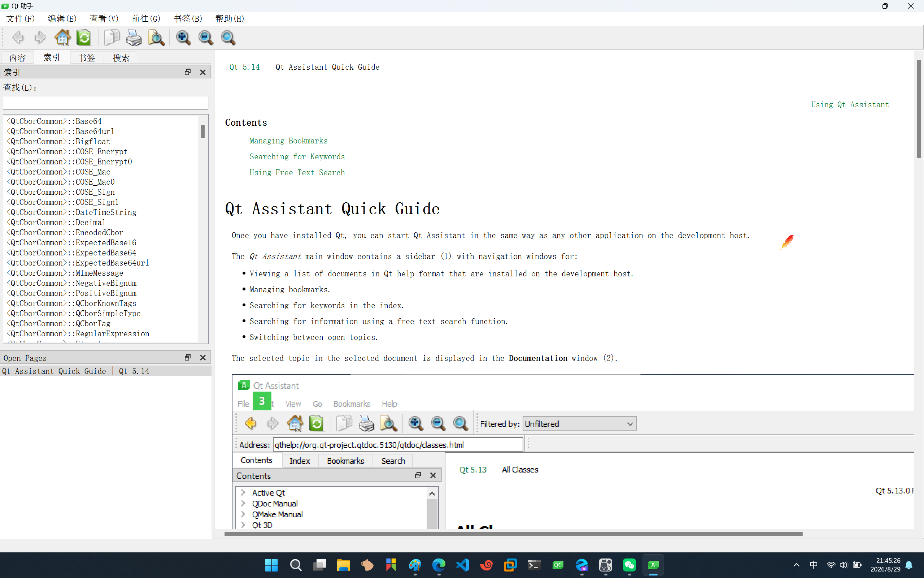Switch to the 搜索 tab

[121, 58]
